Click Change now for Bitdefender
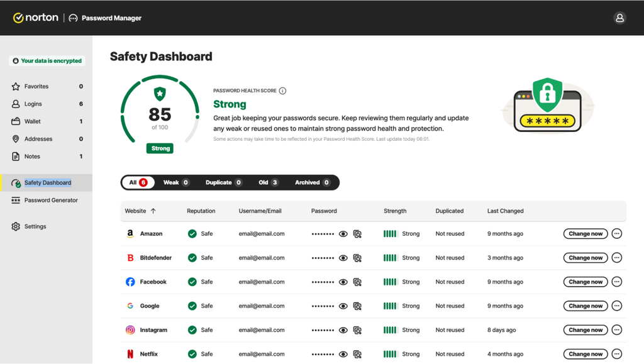644x364 pixels. point(586,258)
